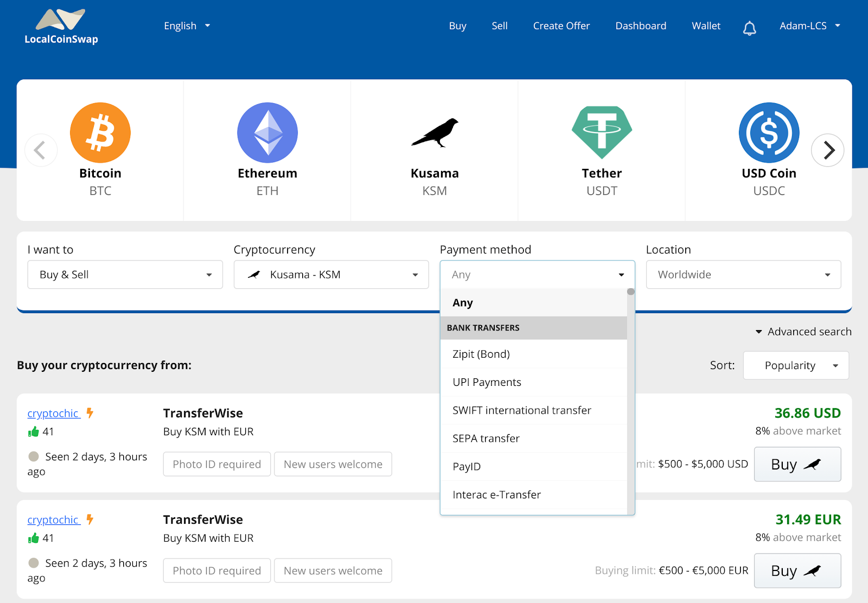Click Buy button for 31.49 EUR offer
The image size is (868, 603).
797,570
